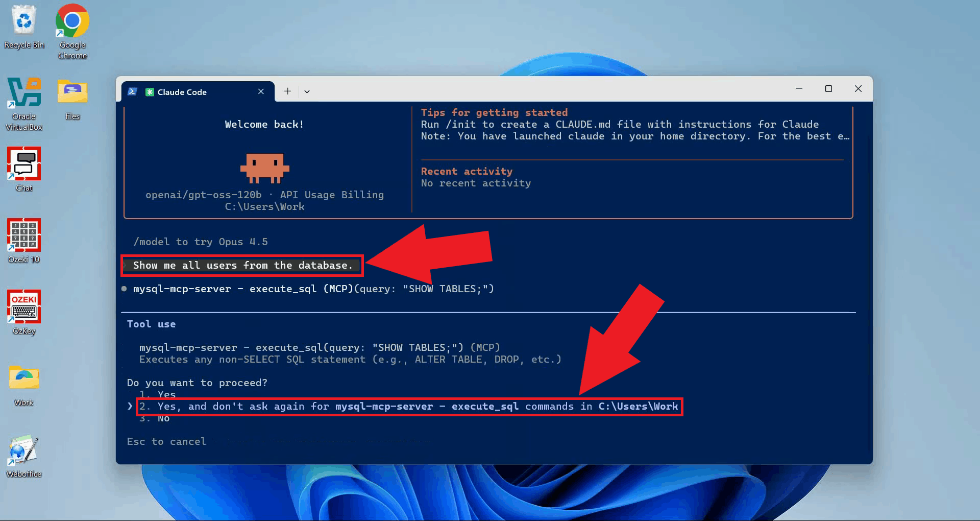Open the Recycle Bin desktop icon
The width and height of the screenshot is (980, 521).
24,27
